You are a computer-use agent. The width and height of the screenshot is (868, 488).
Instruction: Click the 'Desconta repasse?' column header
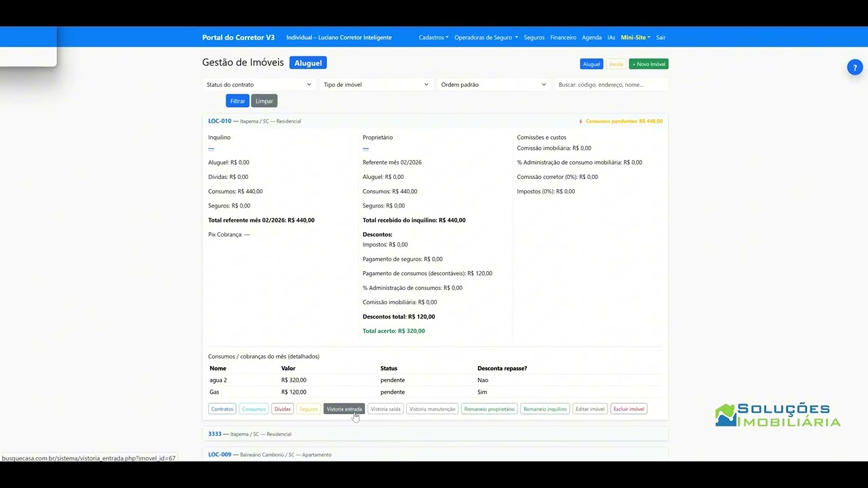(x=502, y=368)
